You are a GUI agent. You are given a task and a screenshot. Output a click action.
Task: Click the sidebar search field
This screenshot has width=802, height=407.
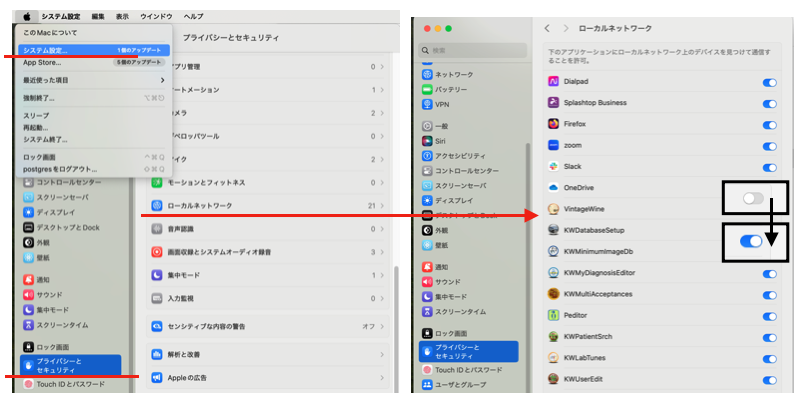(470, 50)
